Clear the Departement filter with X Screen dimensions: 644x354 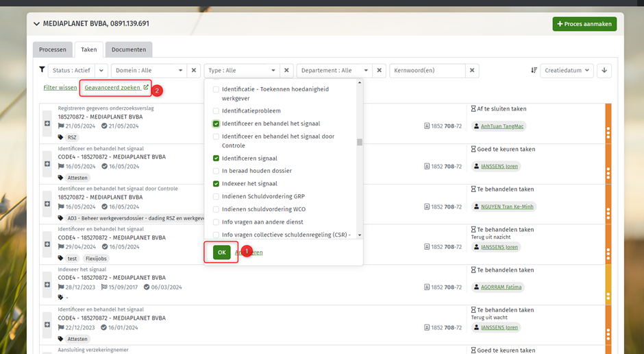[x=380, y=70]
